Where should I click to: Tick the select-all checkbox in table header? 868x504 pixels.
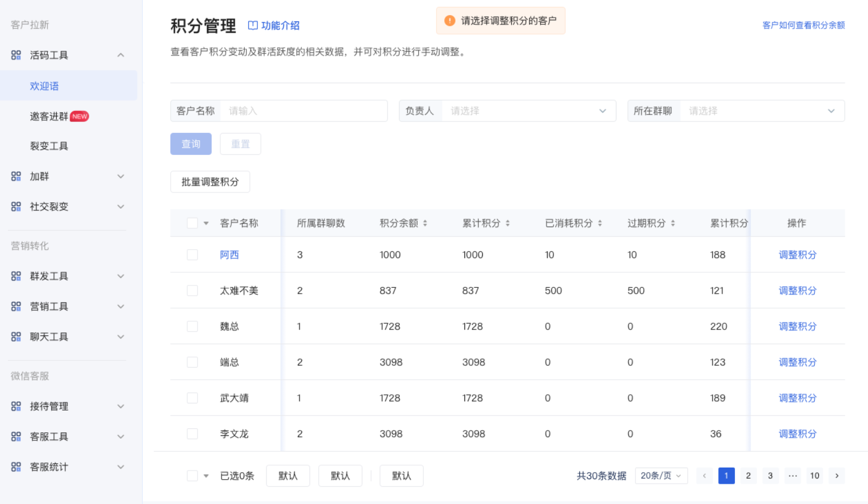pos(193,223)
